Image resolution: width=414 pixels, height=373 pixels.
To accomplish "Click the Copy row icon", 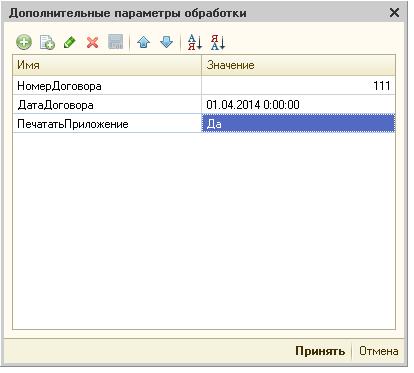I will [x=47, y=42].
